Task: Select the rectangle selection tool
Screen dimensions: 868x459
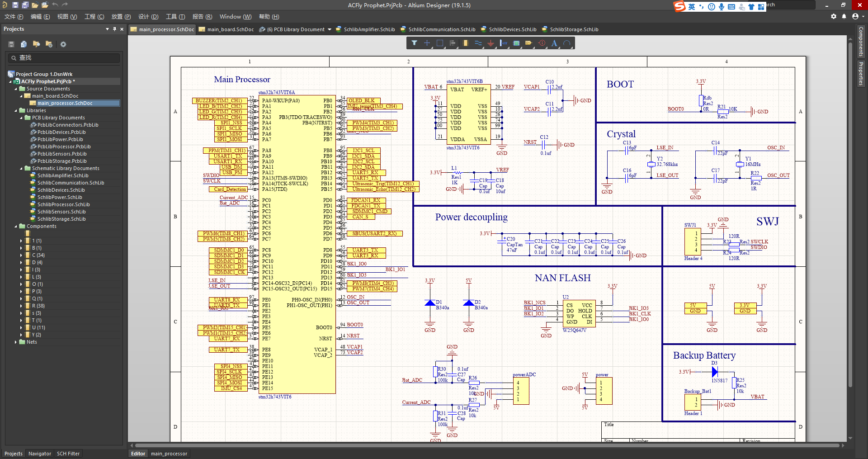Action: [439, 43]
